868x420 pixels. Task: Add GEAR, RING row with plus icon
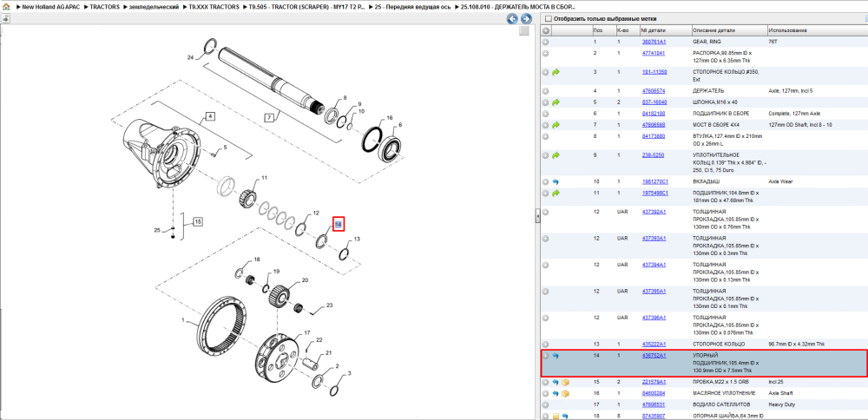(545, 42)
